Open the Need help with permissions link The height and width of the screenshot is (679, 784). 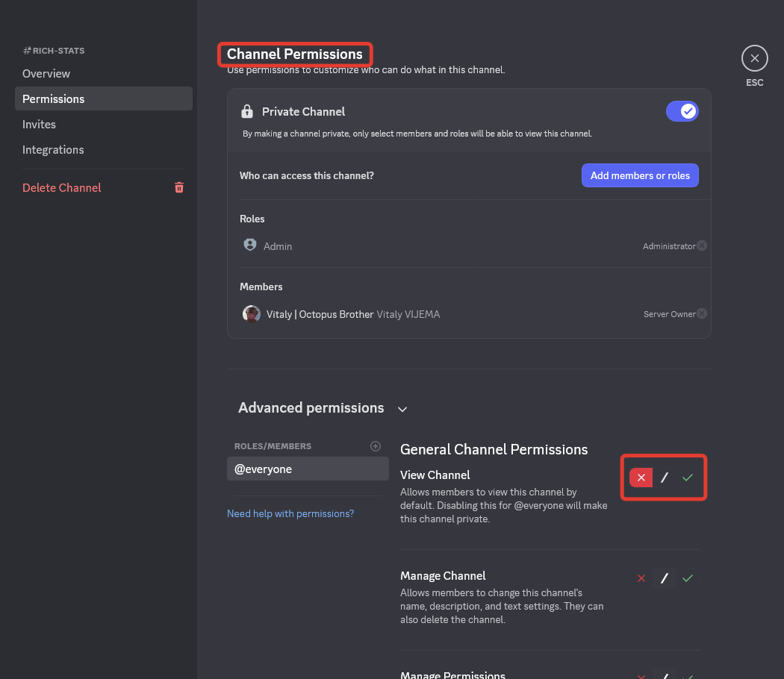290,513
